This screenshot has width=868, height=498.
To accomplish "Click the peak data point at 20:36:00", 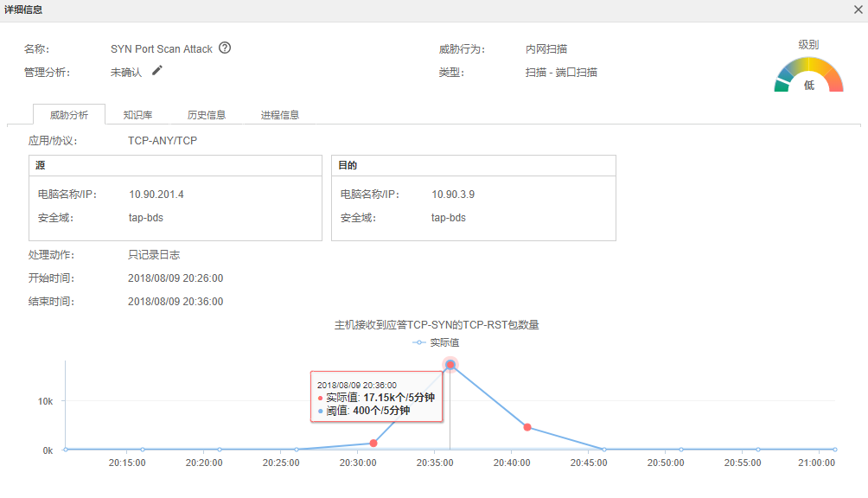I will [x=450, y=365].
